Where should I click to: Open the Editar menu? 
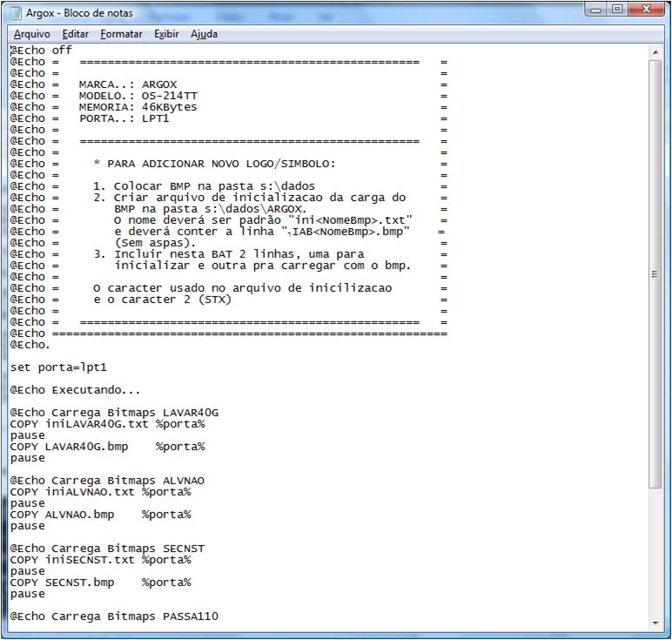point(75,34)
